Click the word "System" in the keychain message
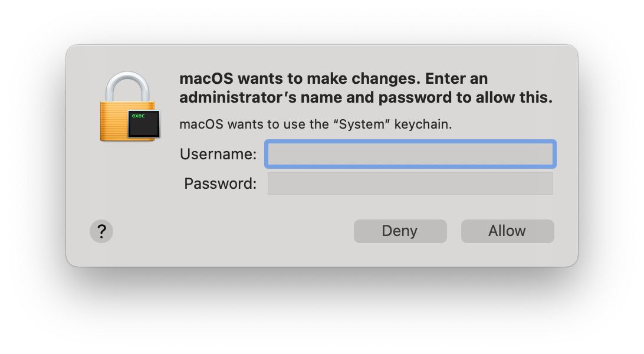Screen dimensions: 644x354 [366, 124]
